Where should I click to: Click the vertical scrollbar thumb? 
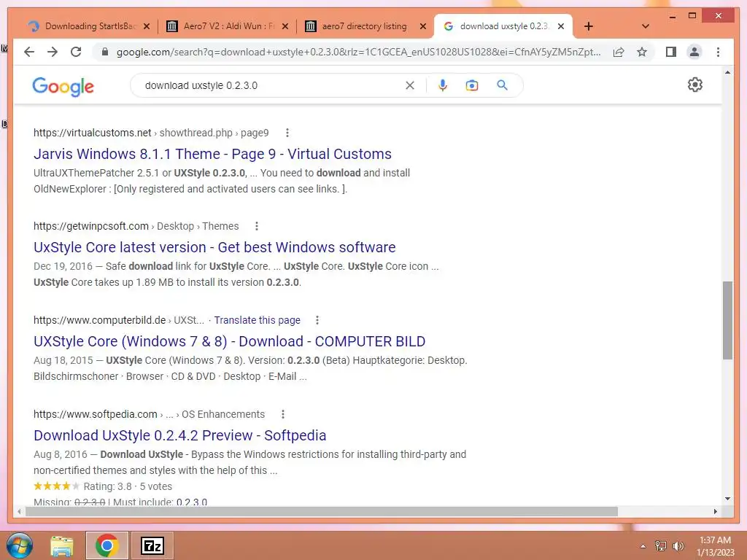coord(727,320)
